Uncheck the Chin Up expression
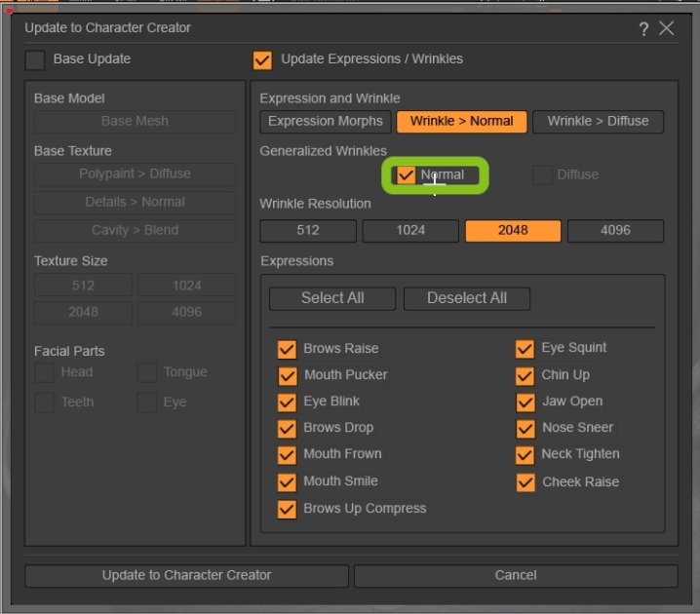Screen dimensions: 700x614 click(x=525, y=376)
